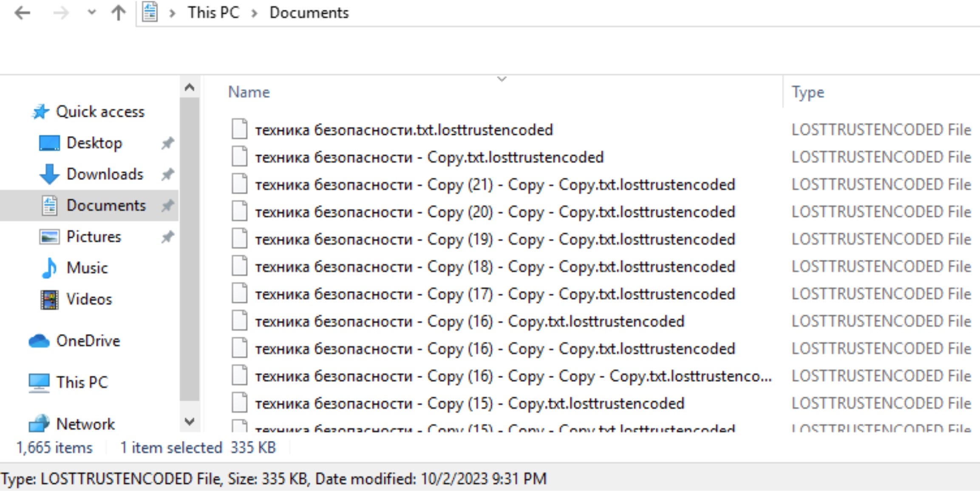Unpin Documents using its pin icon
Image resolution: width=980 pixels, height=494 pixels.
[x=168, y=206]
